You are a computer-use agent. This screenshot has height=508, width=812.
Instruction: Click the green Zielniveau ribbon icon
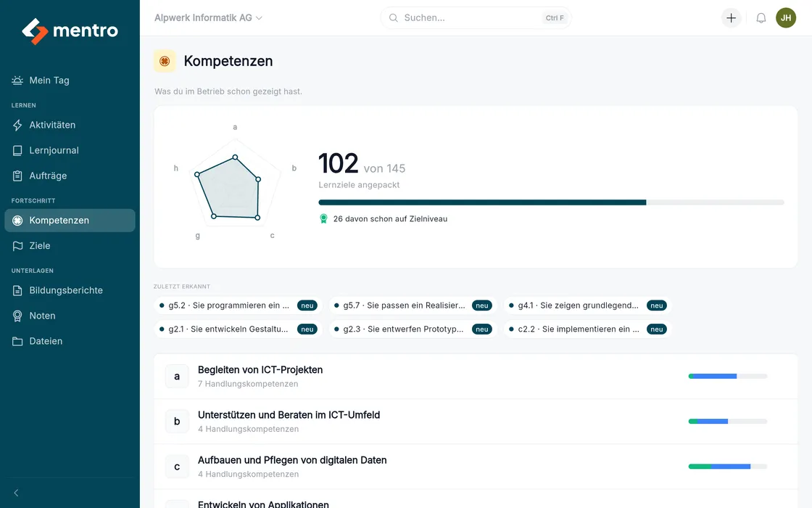tap(323, 218)
